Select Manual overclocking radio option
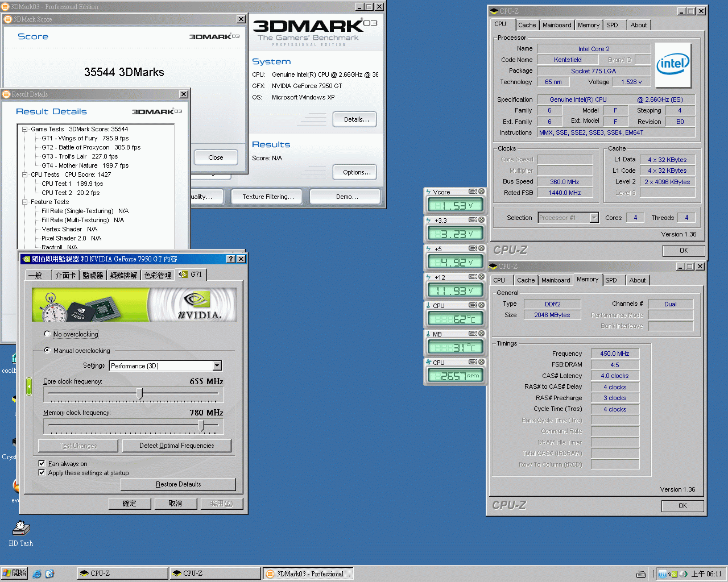This screenshot has height=582, width=728. [47, 350]
